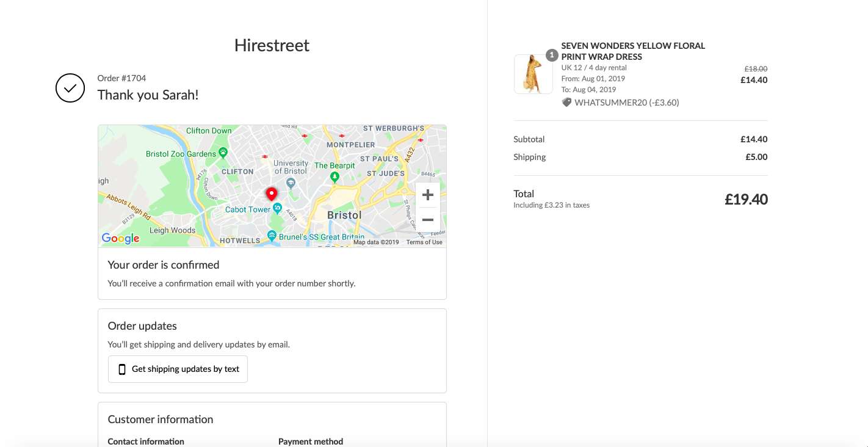
Task: Open the Terms of Use map link
Action: 424,242
